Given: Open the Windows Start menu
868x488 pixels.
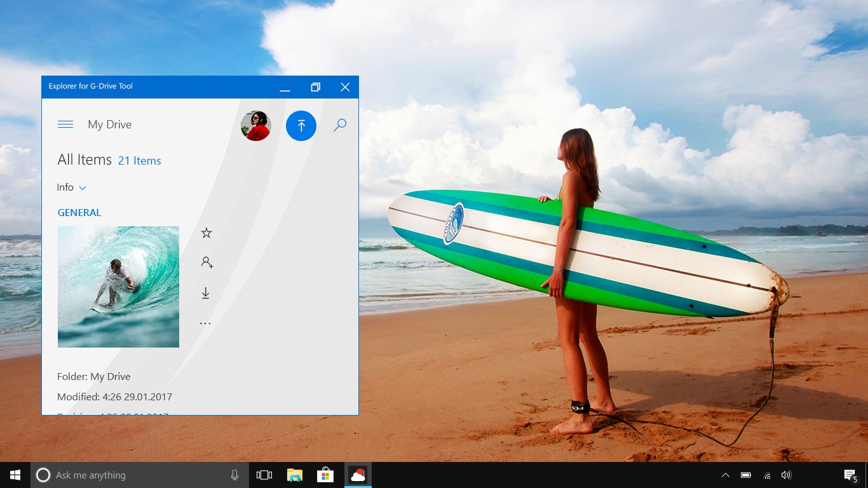Looking at the screenshot, I should pyautogui.click(x=15, y=475).
